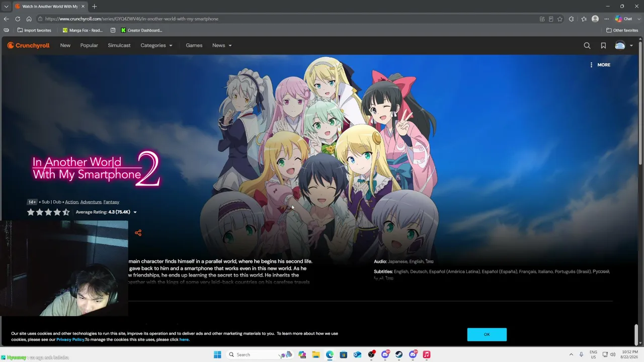The height and width of the screenshot is (362, 644).
Task: Open the Crunchyroll watchlist bookmark icon
Action: coord(603,45)
